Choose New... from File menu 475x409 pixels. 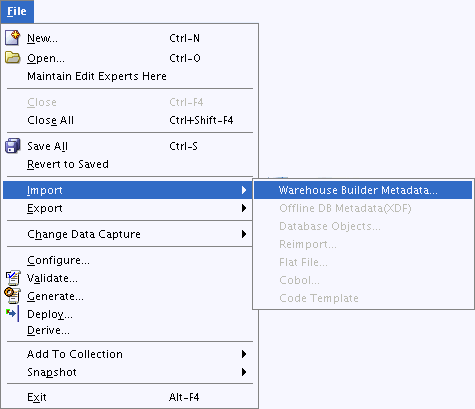42,38
